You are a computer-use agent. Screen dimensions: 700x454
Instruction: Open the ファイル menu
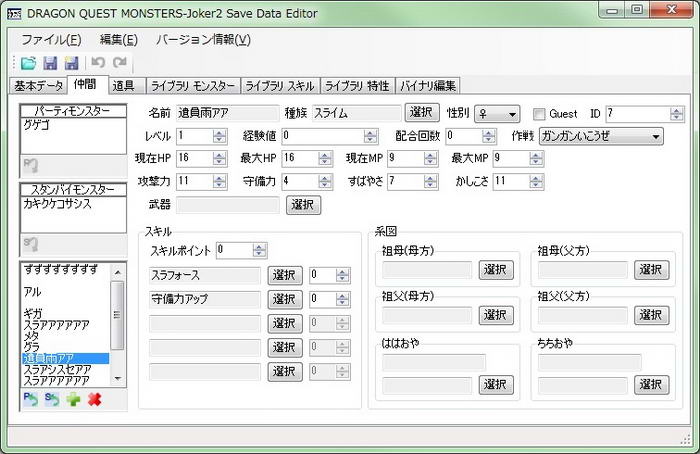click(51, 39)
